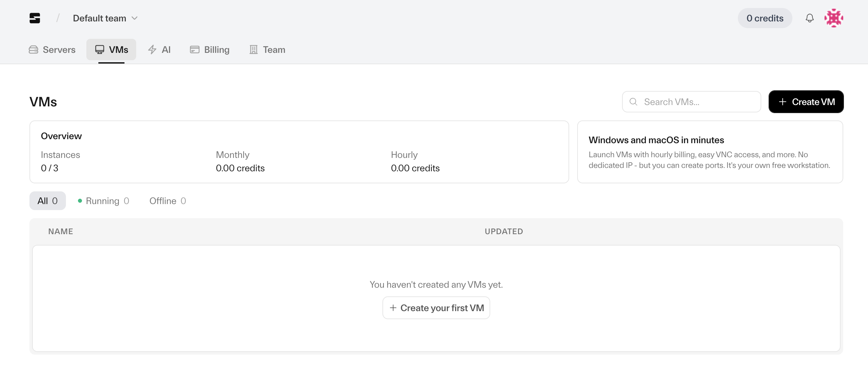Screen dimensions: 868x370
Task: Open the pink user avatar menu
Action: [834, 18]
